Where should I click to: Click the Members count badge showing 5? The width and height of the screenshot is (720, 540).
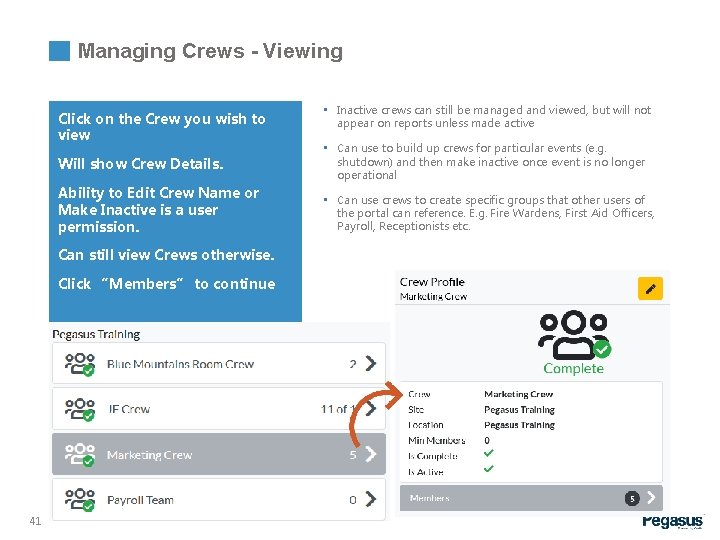click(632, 498)
